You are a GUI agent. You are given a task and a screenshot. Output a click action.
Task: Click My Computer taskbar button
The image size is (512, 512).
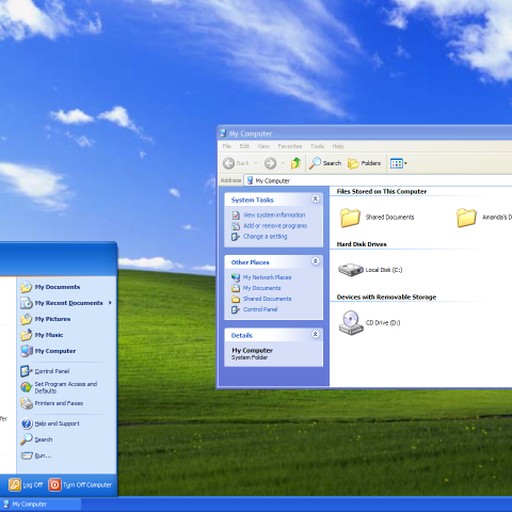(x=41, y=504)
